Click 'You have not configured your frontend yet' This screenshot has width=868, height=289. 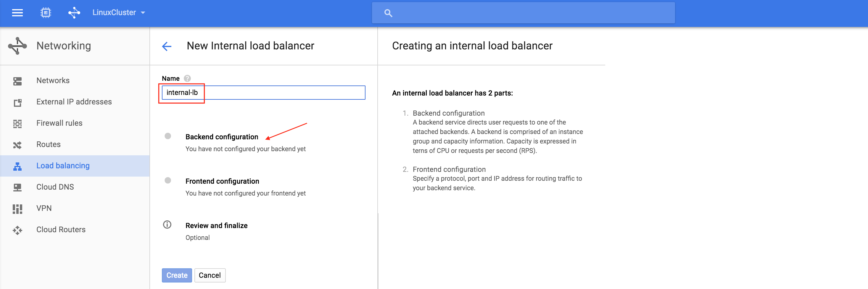coord(246,193)
